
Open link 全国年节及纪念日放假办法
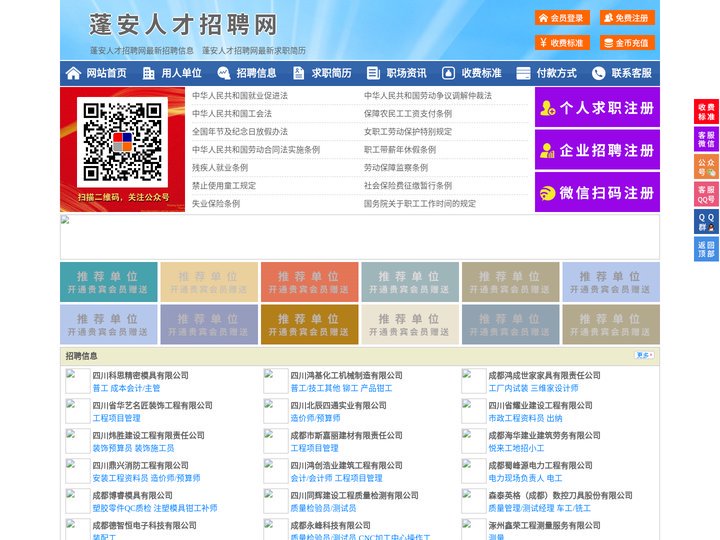pos(240,132)
